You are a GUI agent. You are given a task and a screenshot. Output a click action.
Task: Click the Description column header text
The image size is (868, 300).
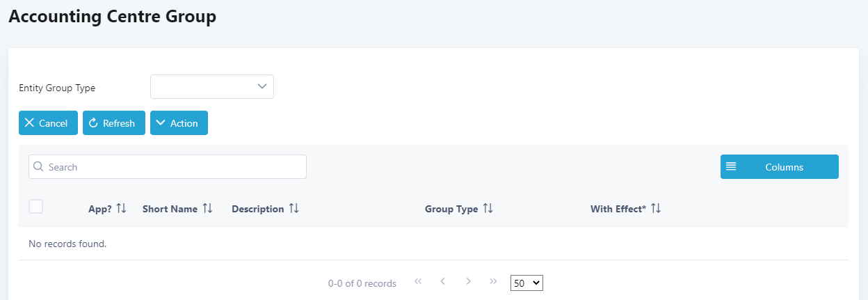tap(257, 209)
